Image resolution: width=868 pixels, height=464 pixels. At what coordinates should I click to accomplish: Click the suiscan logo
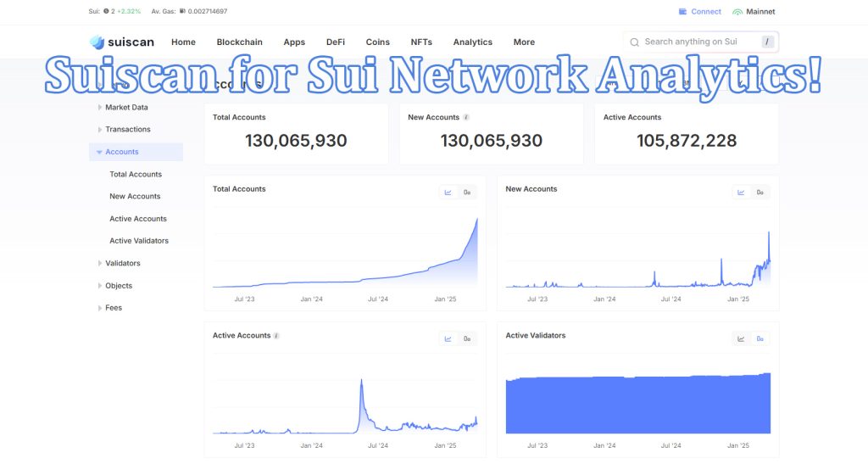click(x=122, y=42)
